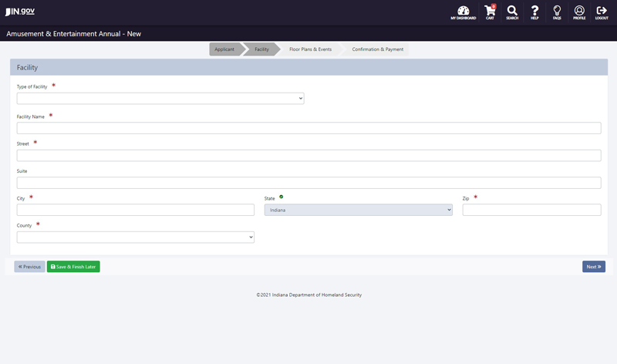Expand the Type of Facility dropdown
Image resolution: width=617 pixels, height=364 pixels.
(x=160, y=99)
